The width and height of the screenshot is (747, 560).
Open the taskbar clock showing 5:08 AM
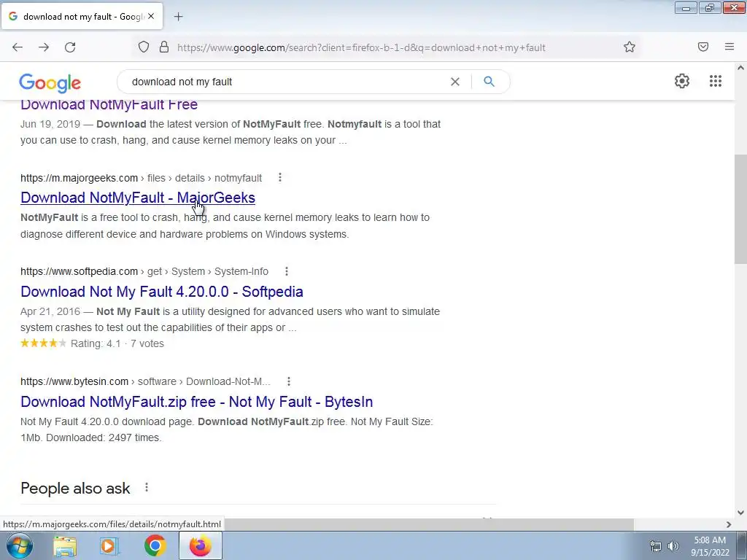pos(710,546)
